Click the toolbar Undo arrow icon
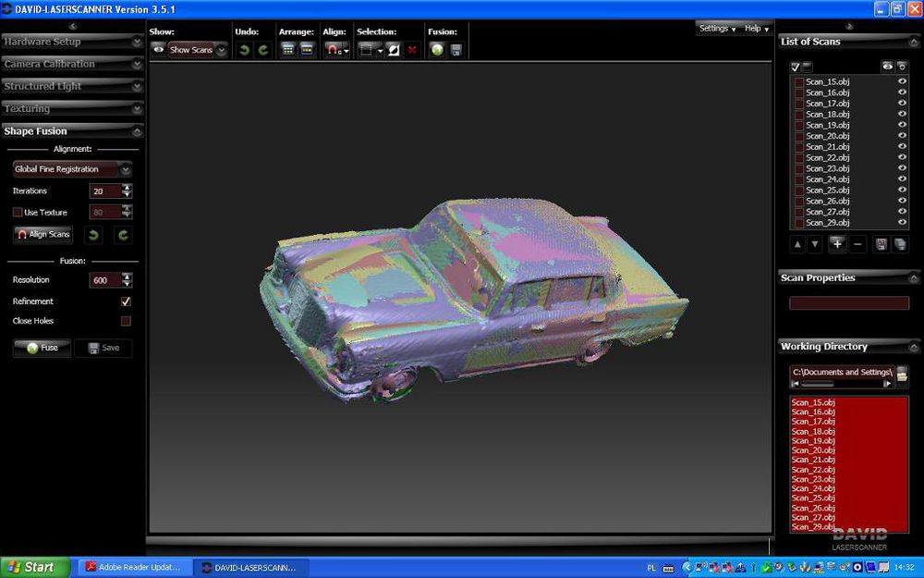The image size is (924, 578). point(245,50)
